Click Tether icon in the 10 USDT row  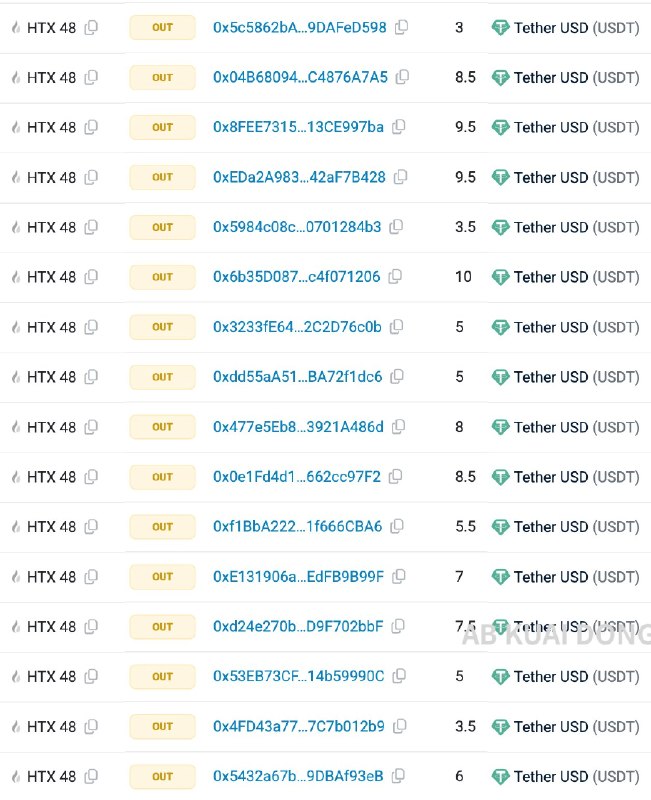(x=500, y=277)
